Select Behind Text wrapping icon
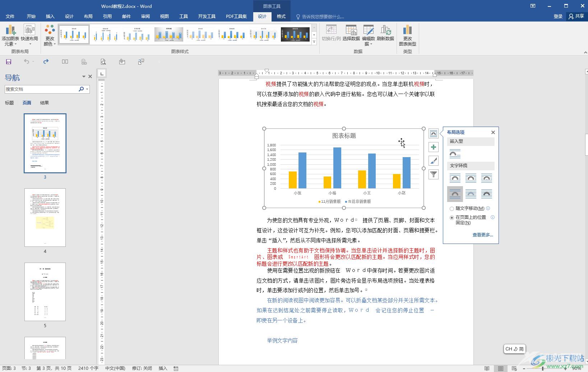The image size is (588, 372). point(471,194)
